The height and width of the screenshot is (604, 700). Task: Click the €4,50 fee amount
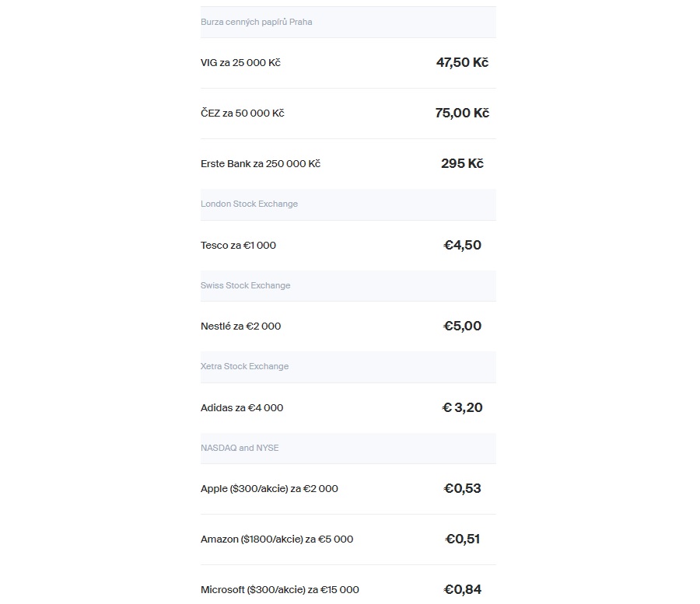462,245
